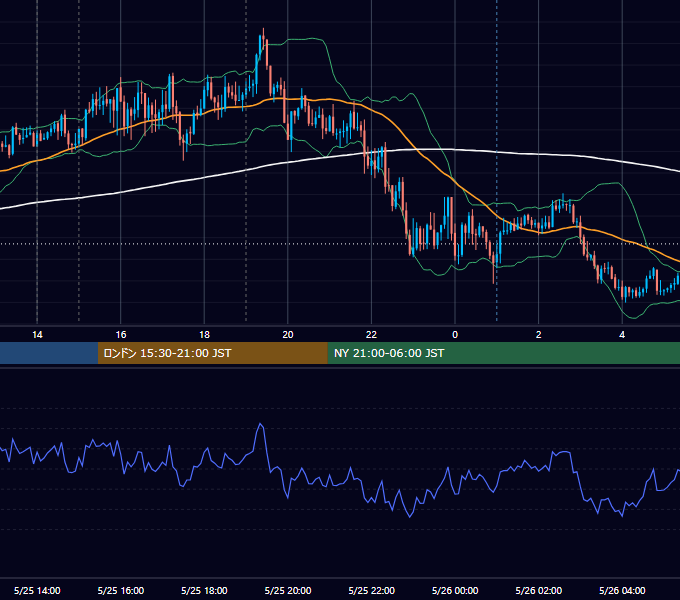Click the 5/25 22:00 date label
Screen dimensions: 680x600
[x=372, y=590]
